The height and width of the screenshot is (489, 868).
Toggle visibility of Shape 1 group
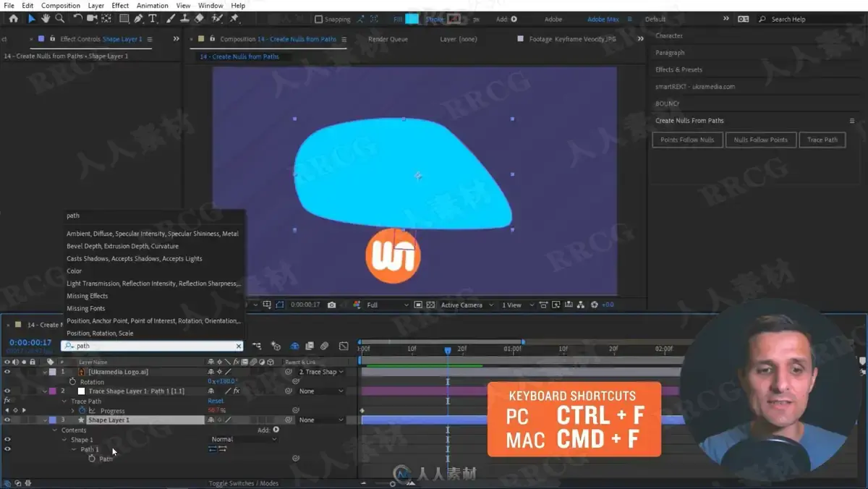7,440
